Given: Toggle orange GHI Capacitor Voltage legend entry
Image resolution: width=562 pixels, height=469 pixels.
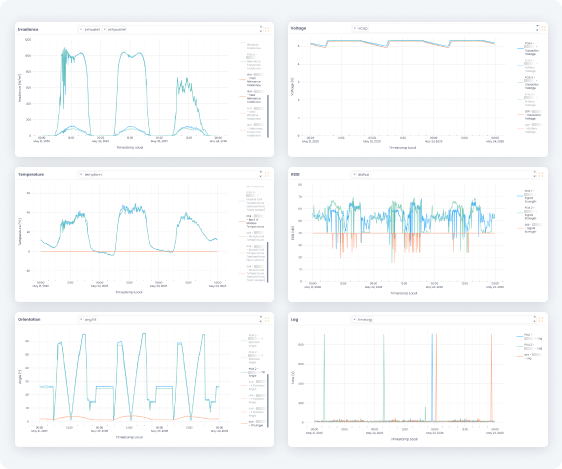Looking at the screenshot, I should (529, 115).
